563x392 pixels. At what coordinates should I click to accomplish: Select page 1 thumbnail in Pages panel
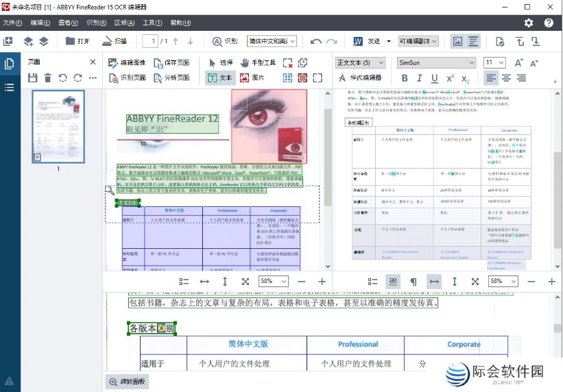coord(58,126)
